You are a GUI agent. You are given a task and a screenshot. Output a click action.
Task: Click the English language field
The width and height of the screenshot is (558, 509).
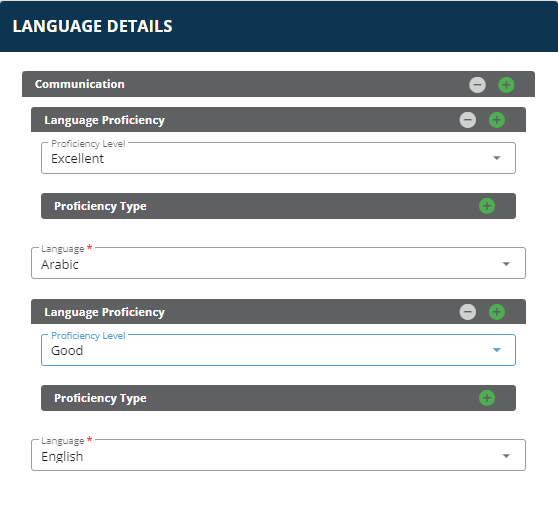pos(278,455)
